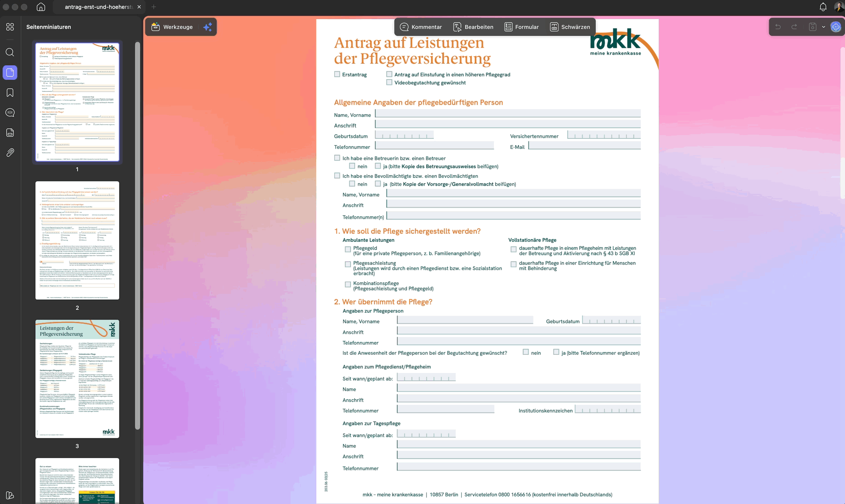
Task: Click the Telefonnummer(n) field
Action: [513, 216]
